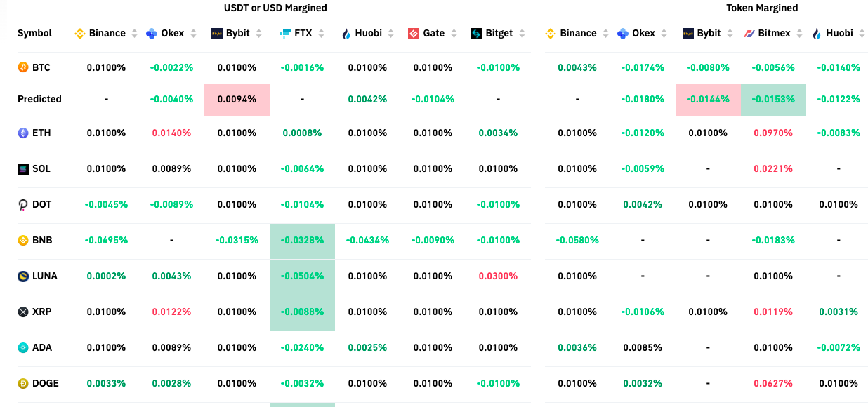868x407 pixels.
Task: Click the Bitget exchange logo
Action: (476, 33)
